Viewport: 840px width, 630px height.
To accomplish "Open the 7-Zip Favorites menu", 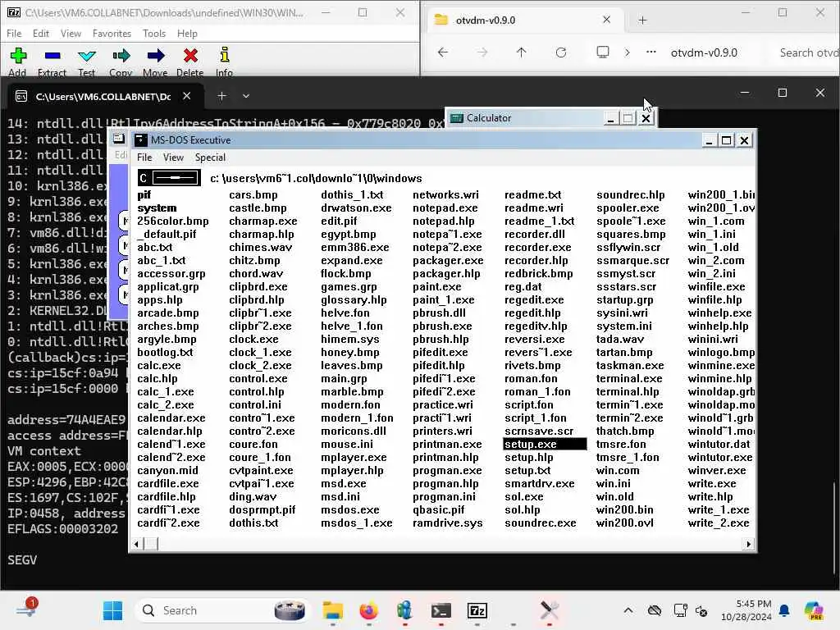I will [x=112, y=33].
